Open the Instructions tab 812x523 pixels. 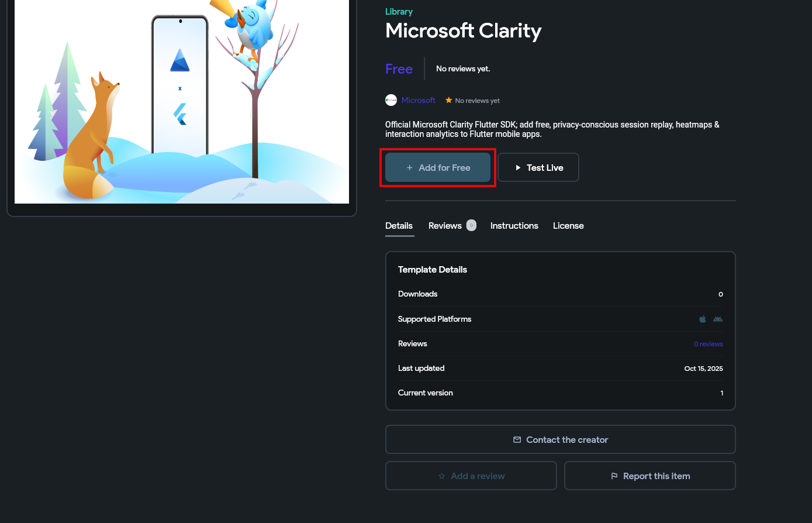[514, 226]
